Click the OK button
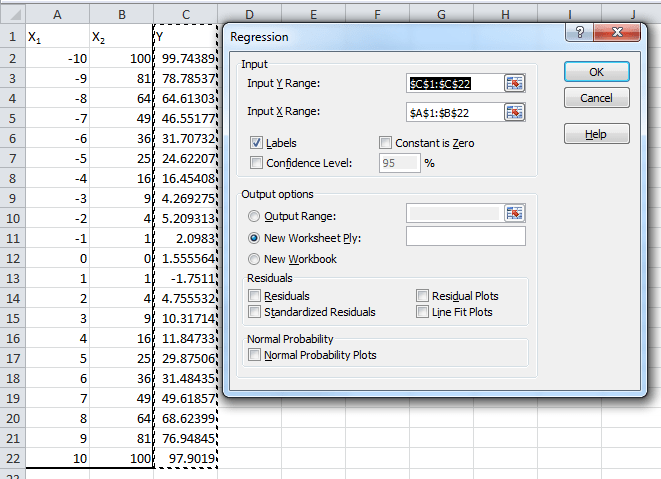Image resolution: width=661 pixels, height=479 pixels. pos(597,72)
